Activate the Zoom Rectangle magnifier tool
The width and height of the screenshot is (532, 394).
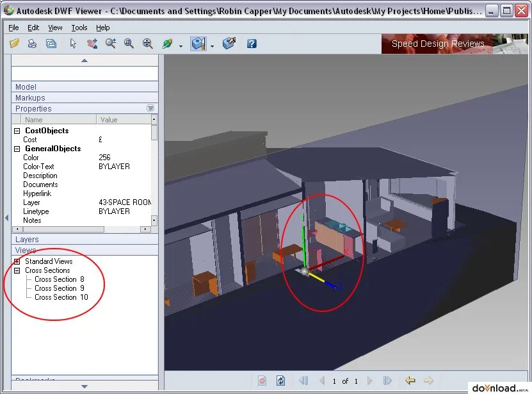point(129,44)
